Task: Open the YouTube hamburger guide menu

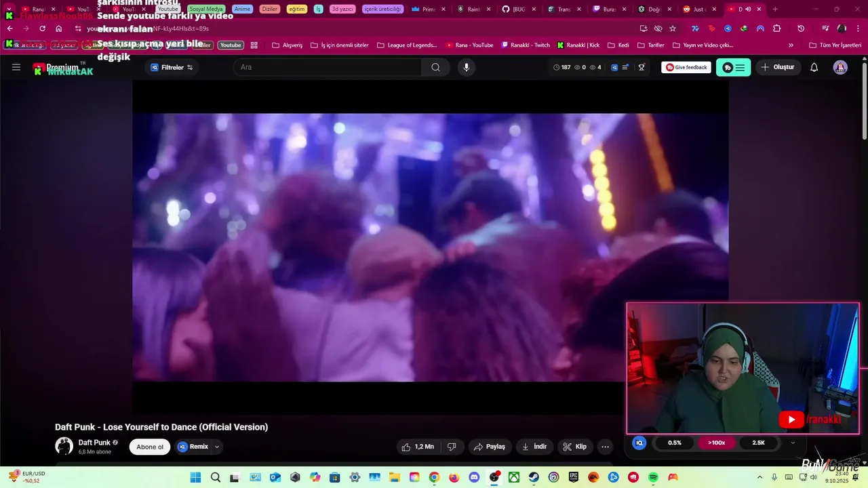Action: pyautogui.click(x=16, y=67)
